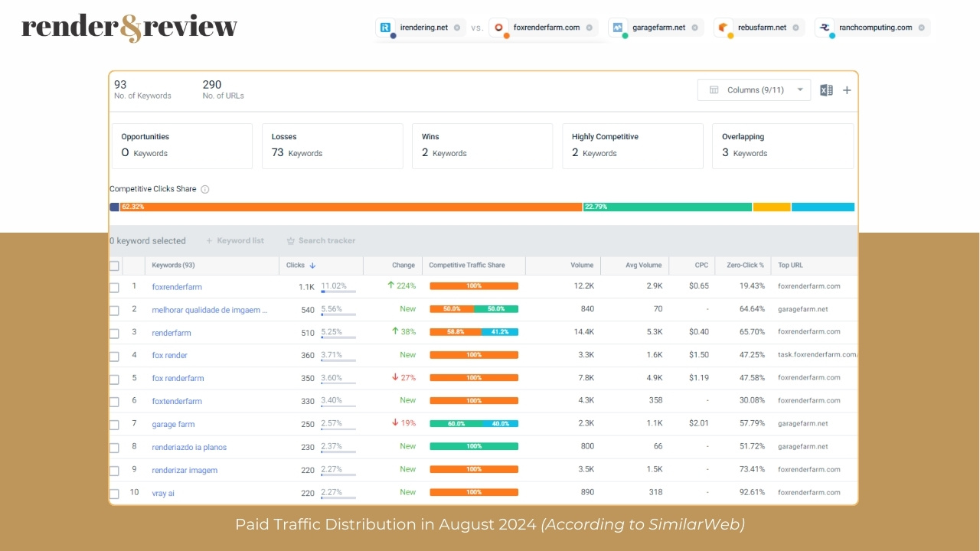
Task: Check the renderizar imagem row checkbox
Action: click(x=114, y=471)
